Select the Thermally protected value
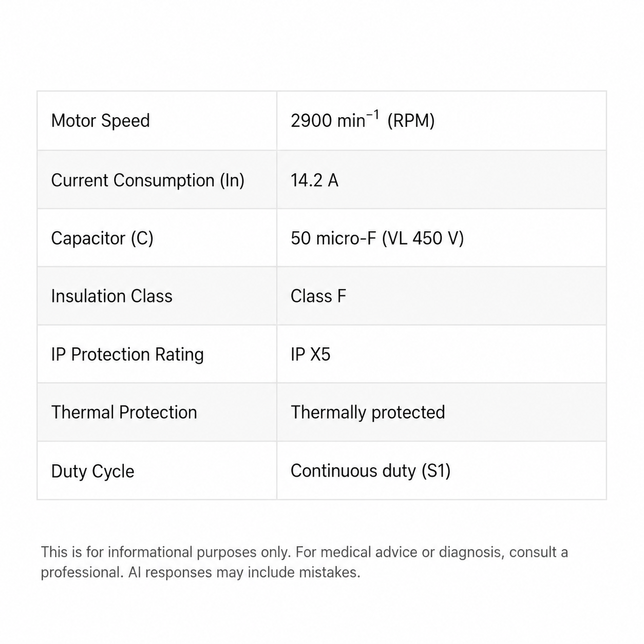The width and height of the screenshot is (644, 644). (368, 413)
